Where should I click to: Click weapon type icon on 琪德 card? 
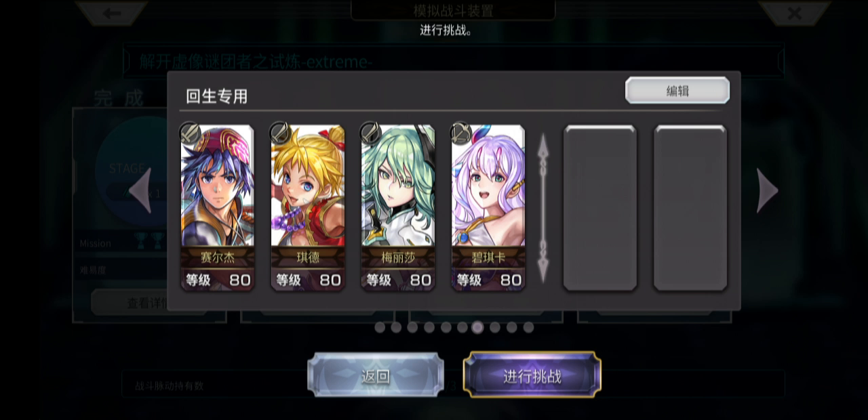(279, 131)
